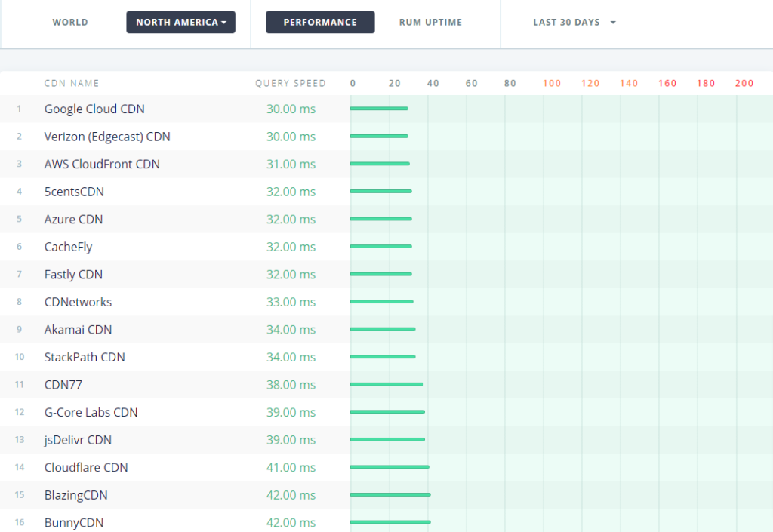773x532 pixels.
Task: Select the CDNetworks row name
Action: pyautogui.click(x=78, y=302)
